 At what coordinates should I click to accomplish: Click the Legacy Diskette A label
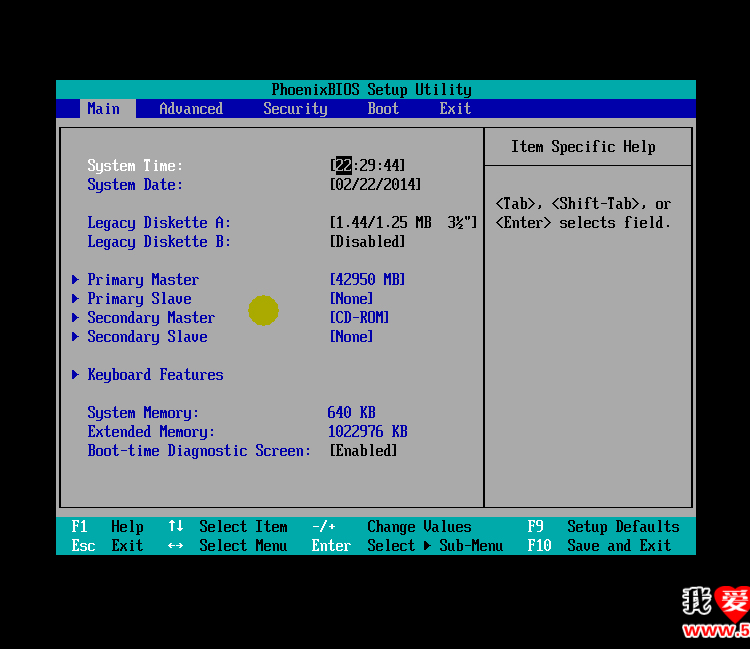pyautogui.click(x=159, y=223)
